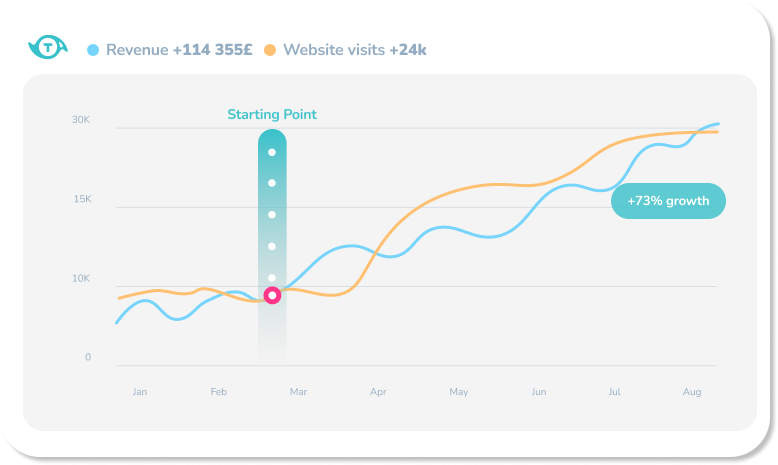Screen dimensions: 778x465
Task: Select the Jan month label
Action: pos(139,392)
